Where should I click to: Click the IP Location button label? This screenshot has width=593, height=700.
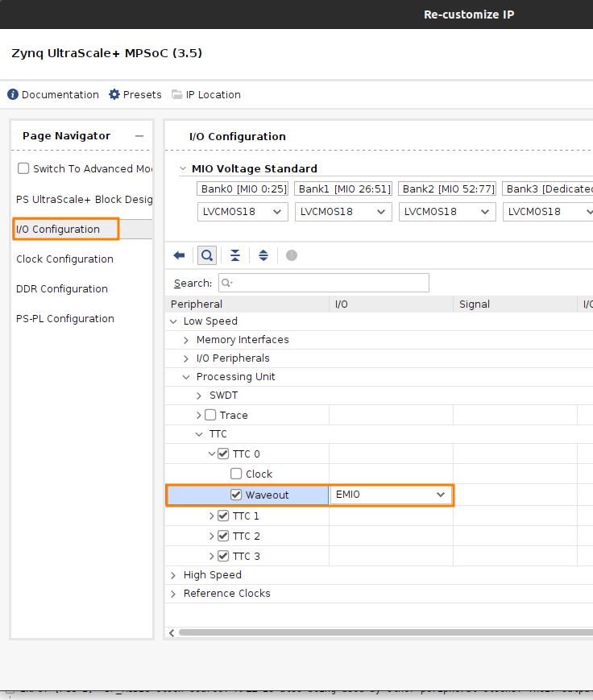213,94
